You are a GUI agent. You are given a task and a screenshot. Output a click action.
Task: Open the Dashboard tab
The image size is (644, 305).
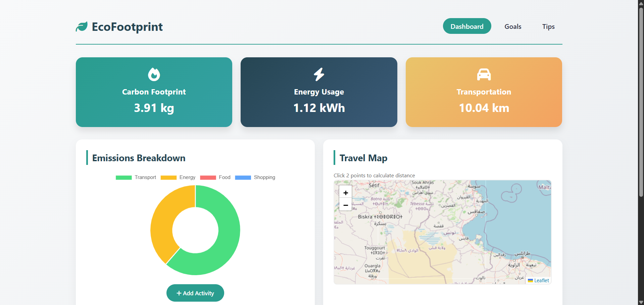coord(467,26)
